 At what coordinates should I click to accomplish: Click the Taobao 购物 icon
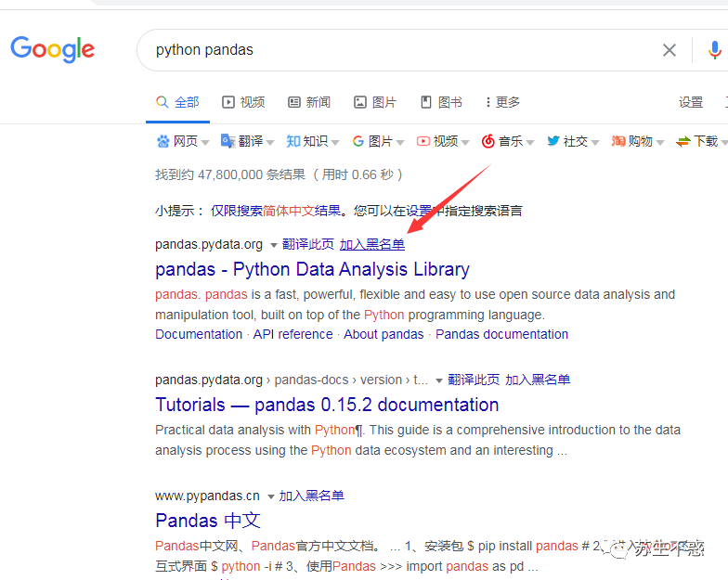[x=618, y=141]
